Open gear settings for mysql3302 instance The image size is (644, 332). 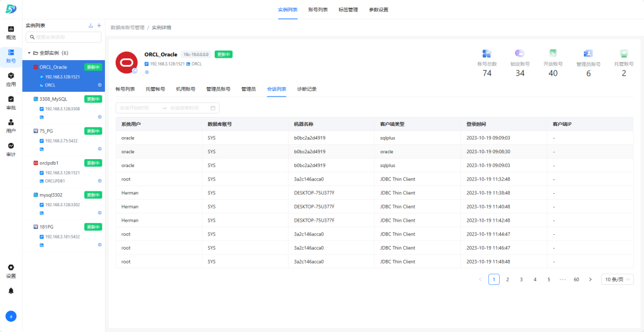click(100, 213)
